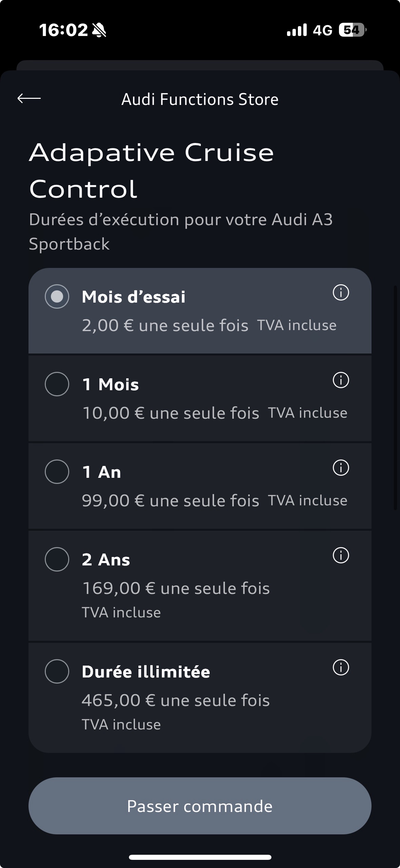Tap the 169,00 € price row
The image size is (400, 868).
(x=176, y=588)
